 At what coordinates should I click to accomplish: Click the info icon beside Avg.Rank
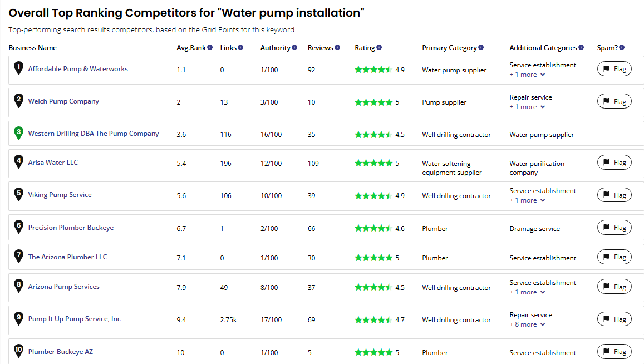[210, 47]
